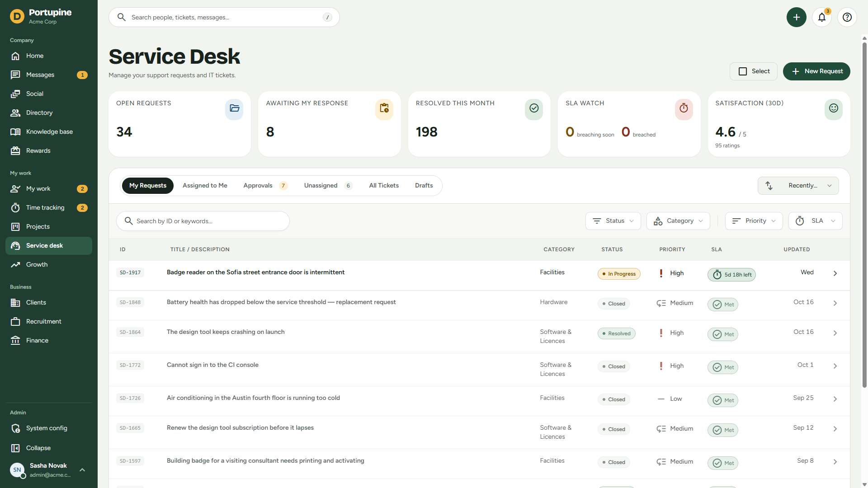
Task: Click the global search field
Action: (224, 17)
